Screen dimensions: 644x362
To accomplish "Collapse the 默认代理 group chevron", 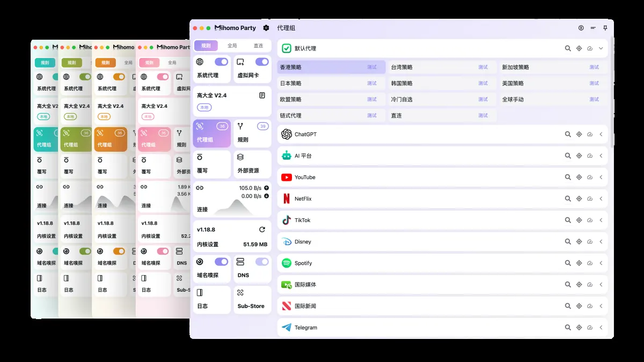I will [601, 48].
